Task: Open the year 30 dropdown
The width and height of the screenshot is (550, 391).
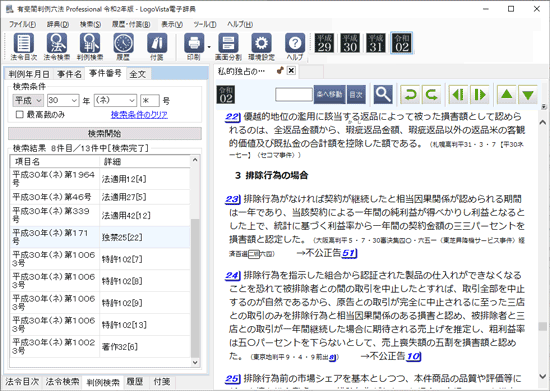Action: pos(63,100)
